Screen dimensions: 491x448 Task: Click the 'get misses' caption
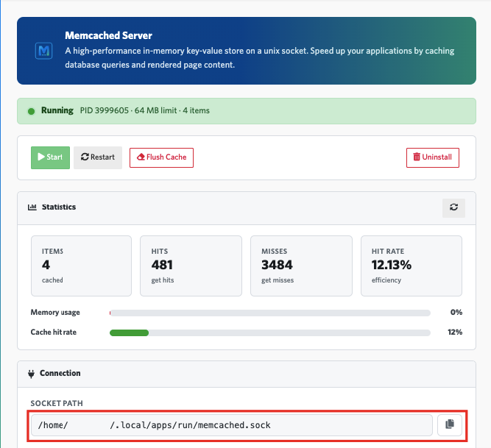tap(278, 280)
